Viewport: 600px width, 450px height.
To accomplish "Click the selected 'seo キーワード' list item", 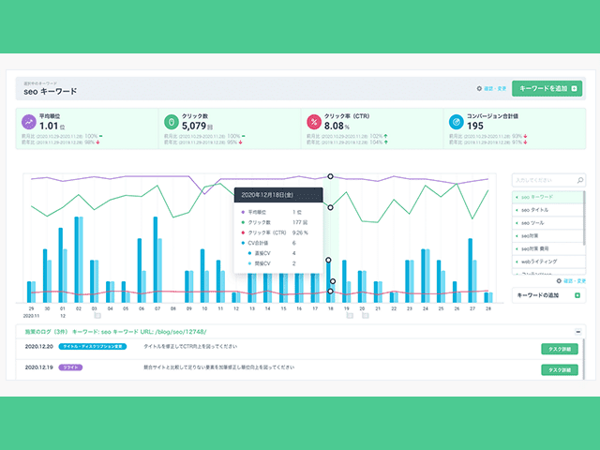I will (540, 196).
